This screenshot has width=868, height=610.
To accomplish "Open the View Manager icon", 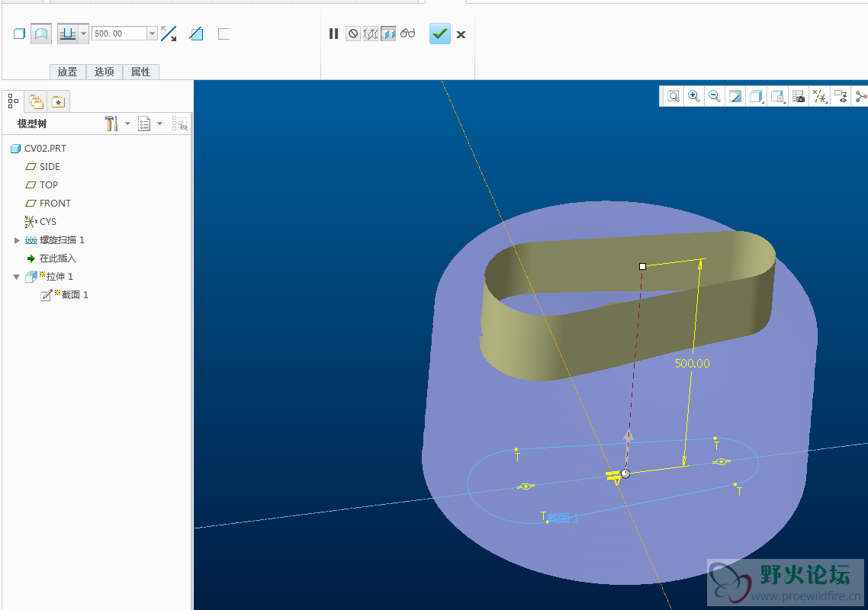I will point(799,96).
